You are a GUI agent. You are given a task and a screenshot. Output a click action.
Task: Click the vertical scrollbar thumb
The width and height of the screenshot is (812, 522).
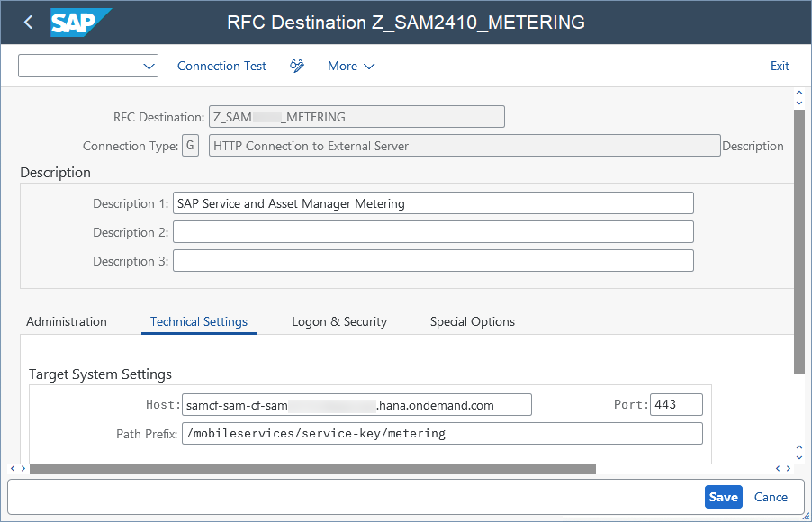coord(799,242)
